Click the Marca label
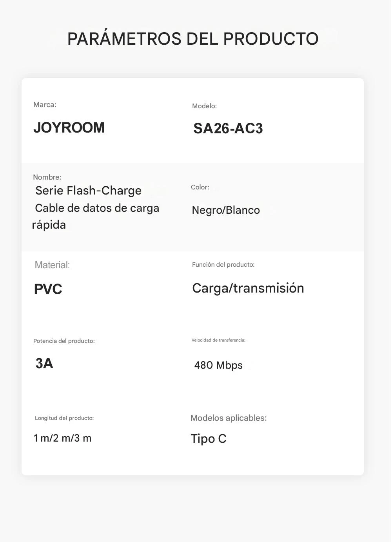Screen dimensions: 392x542 click(45, 105)
